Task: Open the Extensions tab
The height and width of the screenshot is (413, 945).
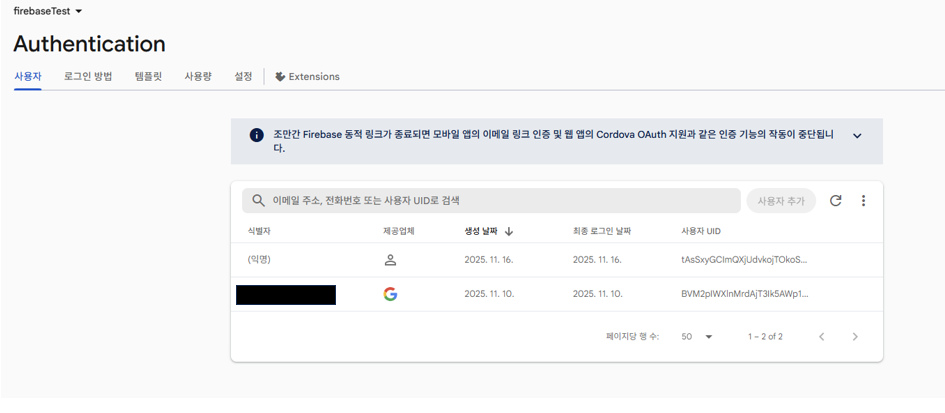Action: pyautogui.click(x=307, y=77)
